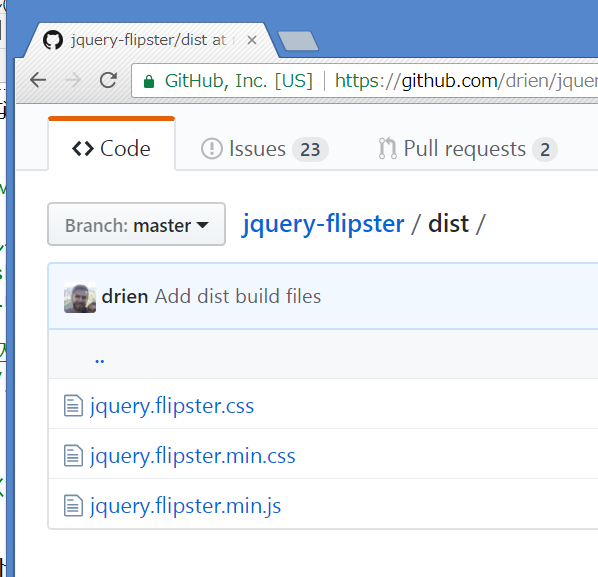This screenshot has width=598, height=577.
Task: Open the Add dist build files commit
Action: coord(238,297)
